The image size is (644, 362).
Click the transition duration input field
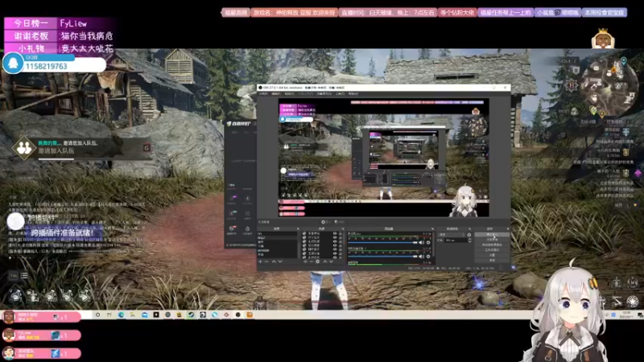click(456, 241)
